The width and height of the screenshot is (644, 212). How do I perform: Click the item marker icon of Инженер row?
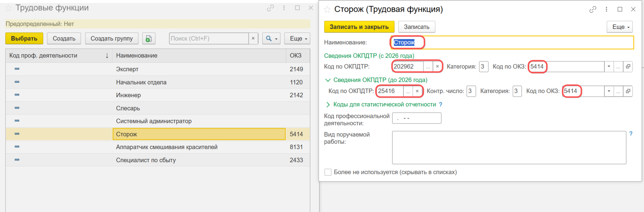(17, 95)
